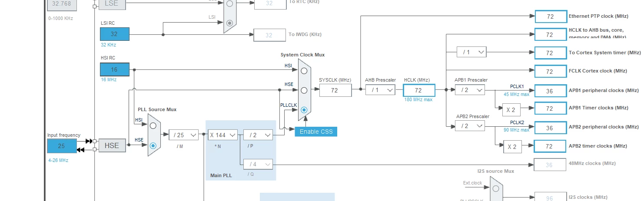Click the LSI RC 32 value box

[x=115, y=34]
